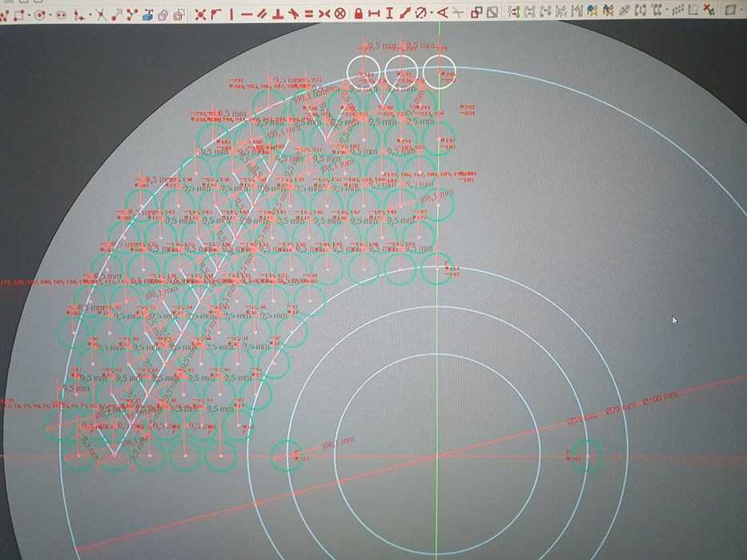The height and width of the screenshot is (560, 747).
Task: Select elements associated with constraints
Action: [576, 11]
